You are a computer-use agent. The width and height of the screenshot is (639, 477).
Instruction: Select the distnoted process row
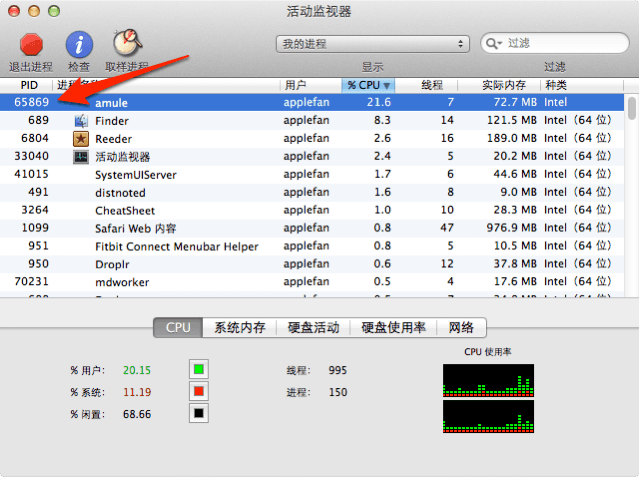(312, 192)
